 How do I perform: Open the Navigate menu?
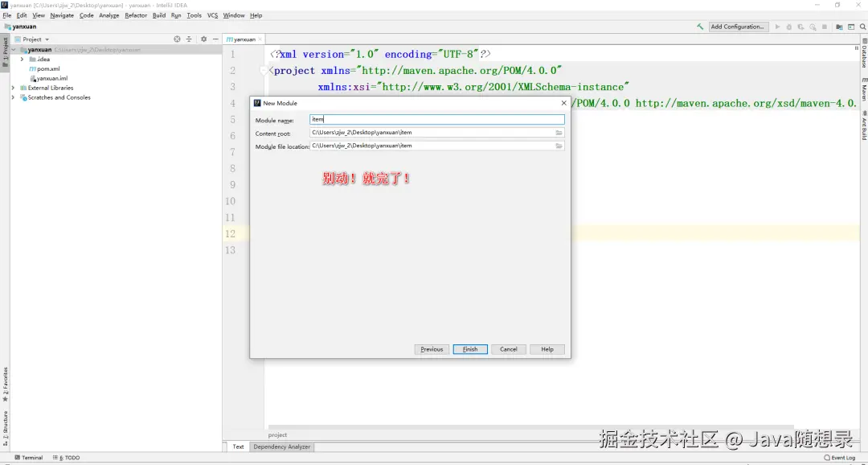(x=62, y=15)
